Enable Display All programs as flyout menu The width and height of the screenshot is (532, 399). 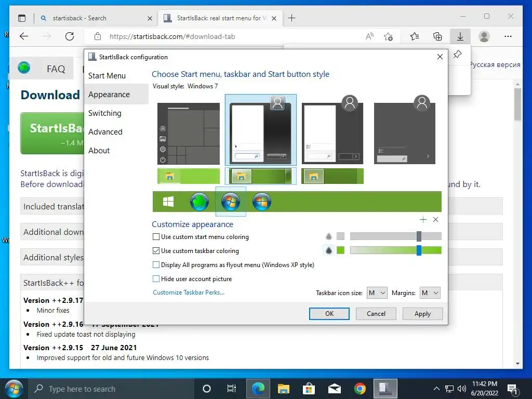click(x=156, y=264)
